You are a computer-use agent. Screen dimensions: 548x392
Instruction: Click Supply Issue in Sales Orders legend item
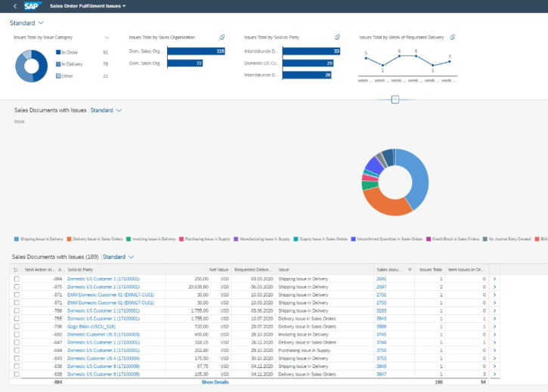320,239
